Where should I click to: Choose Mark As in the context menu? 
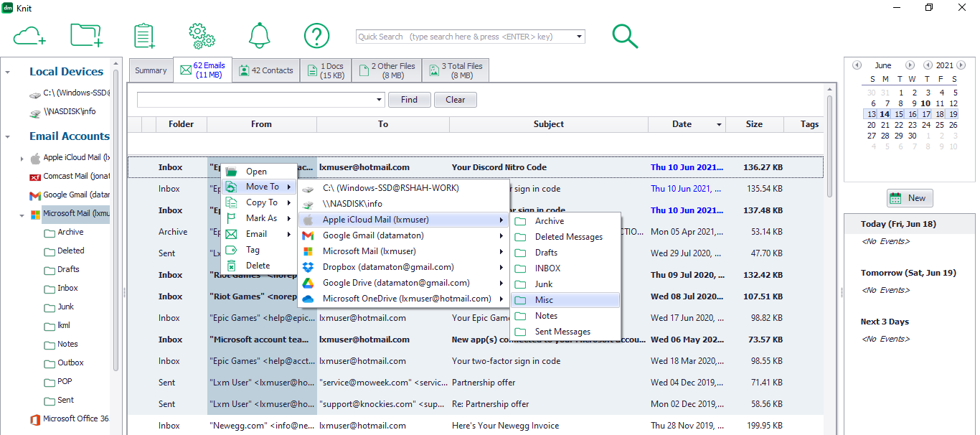pos(259,218)
